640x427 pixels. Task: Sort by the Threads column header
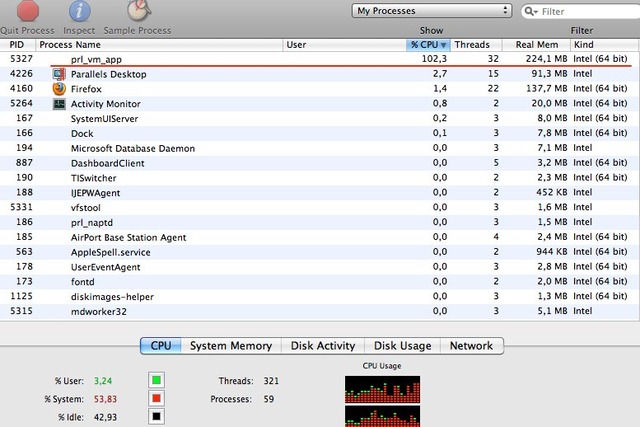[476, 45]
